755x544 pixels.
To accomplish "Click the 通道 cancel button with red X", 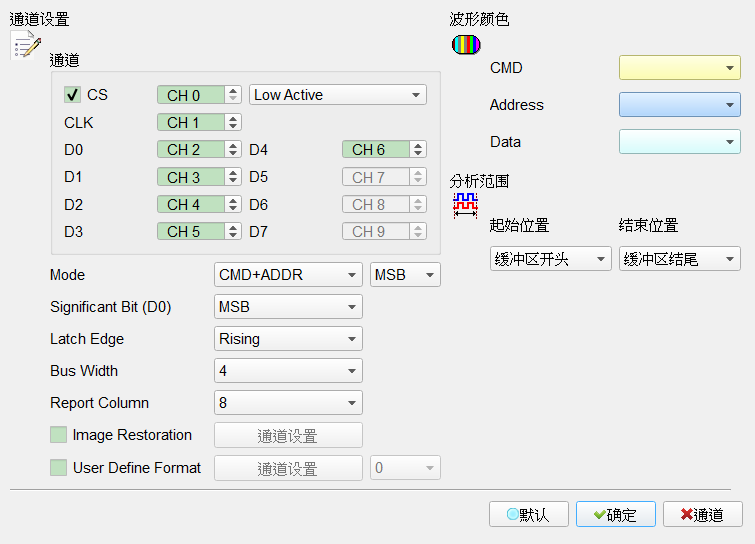I will coord(703,514).
